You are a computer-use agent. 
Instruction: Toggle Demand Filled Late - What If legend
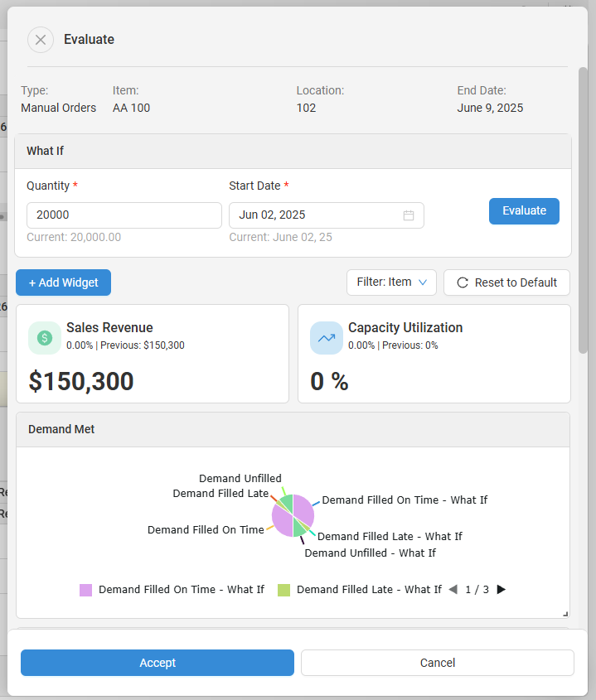[361, 590]
